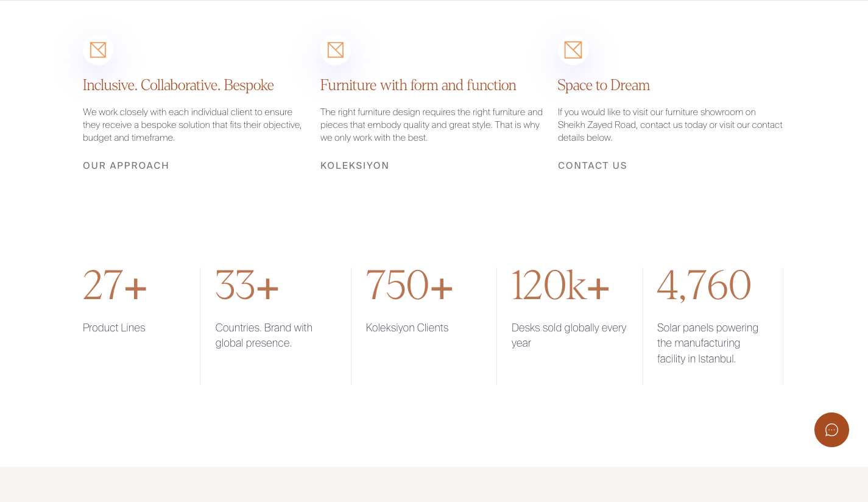Viewport: 868px width, 502px height.
Task: Click the icon above Space to Dream
Action: pos(573,50)
